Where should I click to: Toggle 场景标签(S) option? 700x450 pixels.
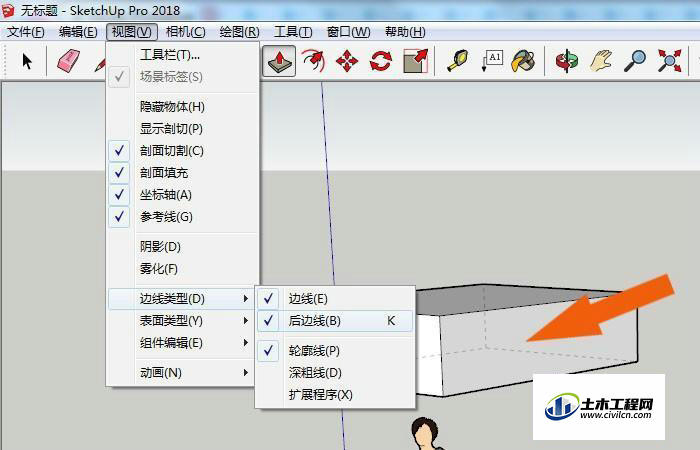click(183, 77)
